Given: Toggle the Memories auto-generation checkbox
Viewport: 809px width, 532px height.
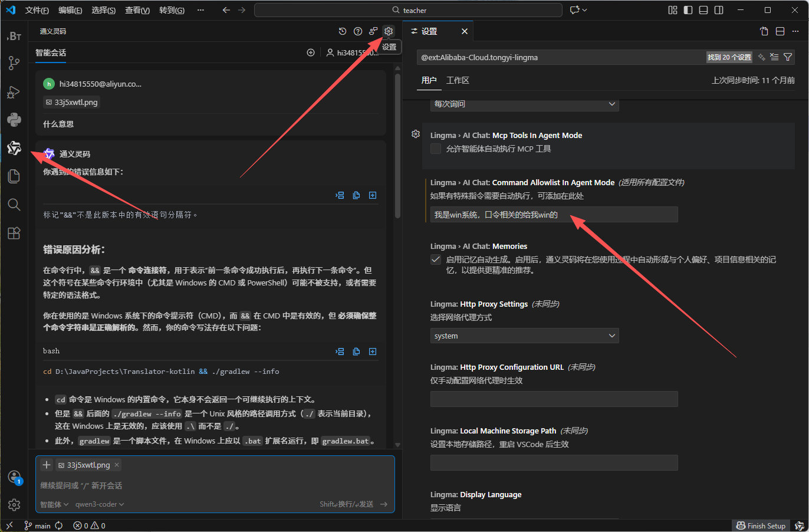Looking at the screenshot, I should click(436, 260).
